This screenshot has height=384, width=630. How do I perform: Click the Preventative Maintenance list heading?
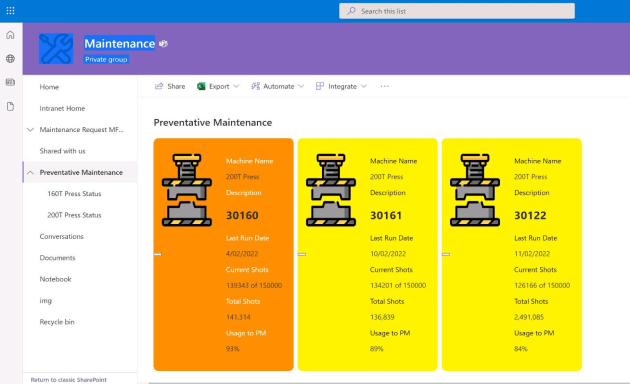[213, 123]
